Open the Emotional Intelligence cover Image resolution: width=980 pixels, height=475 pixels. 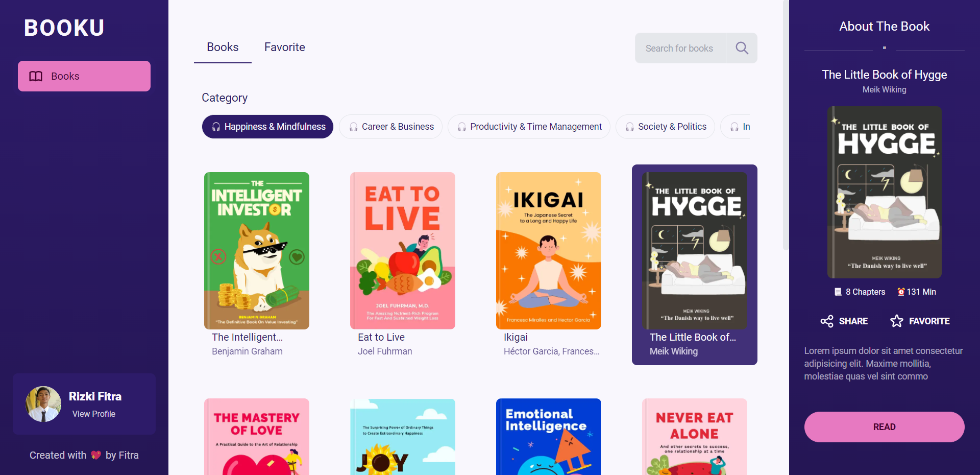pyautogui.click(x=549, y=437)
